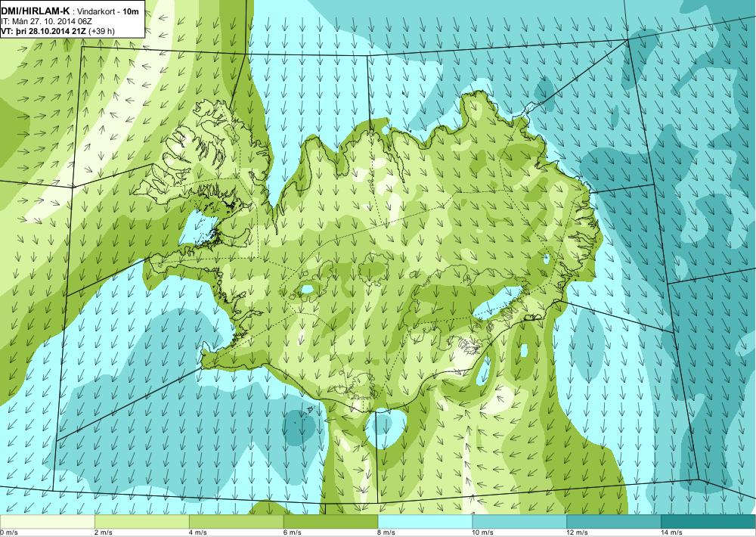
Task: Select the 8–10 m/s pale cyan swatch
Action: coord(425,522)
